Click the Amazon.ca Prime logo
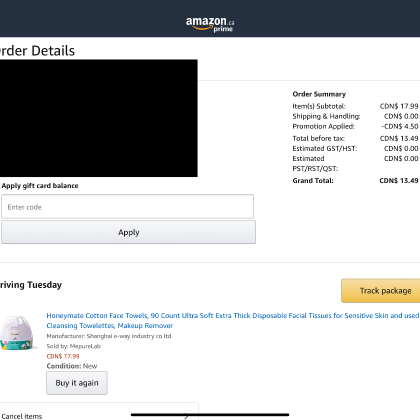Screen dimensions: 420x420 pos(210,24)
